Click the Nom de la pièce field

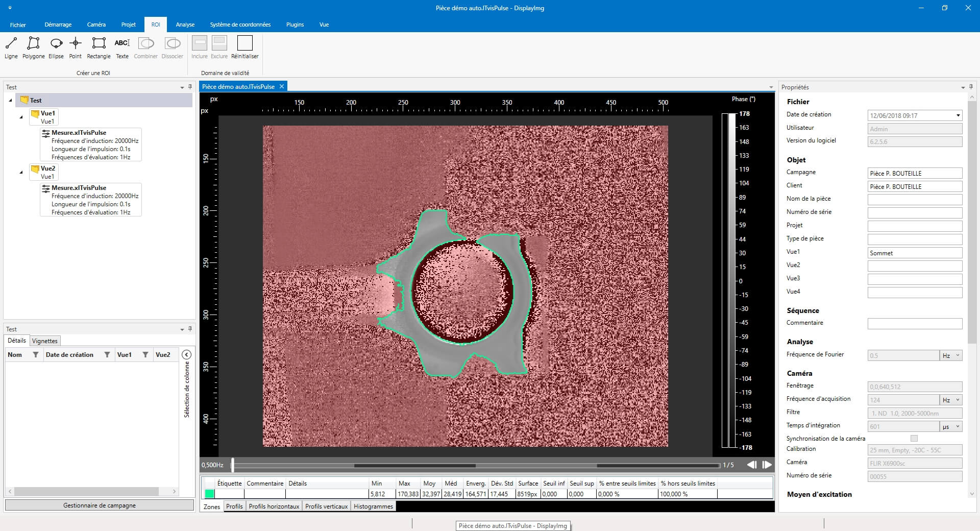tap(915, 200)
